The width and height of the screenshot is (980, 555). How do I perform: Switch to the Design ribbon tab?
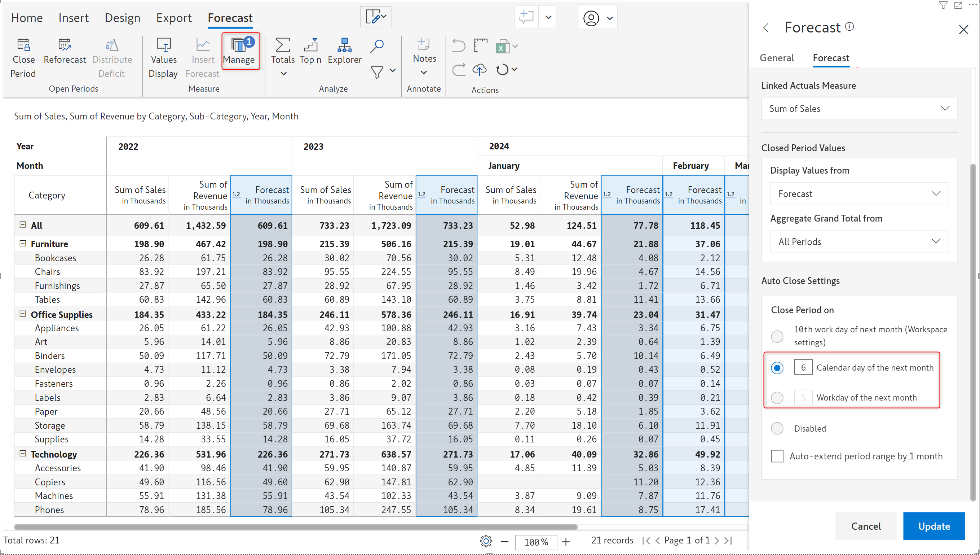tap(122, 18)
